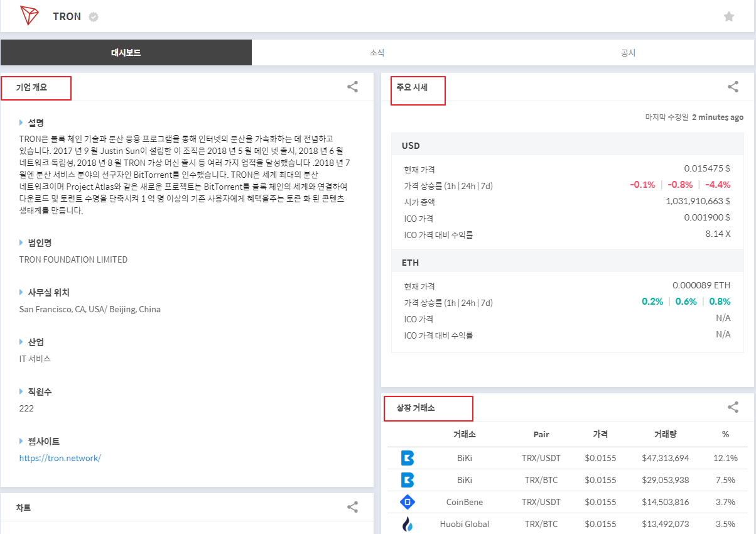Click the 8.14 X return value

click(x=718, y=234)
